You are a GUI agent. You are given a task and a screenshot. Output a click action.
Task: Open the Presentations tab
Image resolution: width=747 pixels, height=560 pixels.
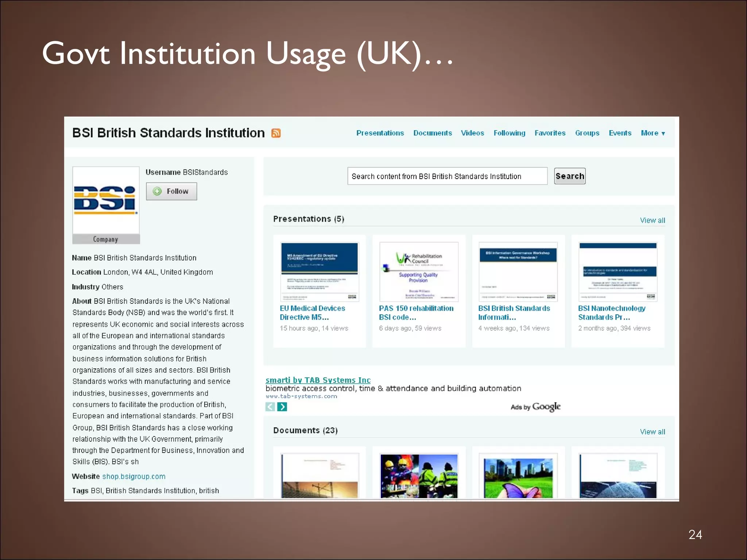click(x=380, y=133)
